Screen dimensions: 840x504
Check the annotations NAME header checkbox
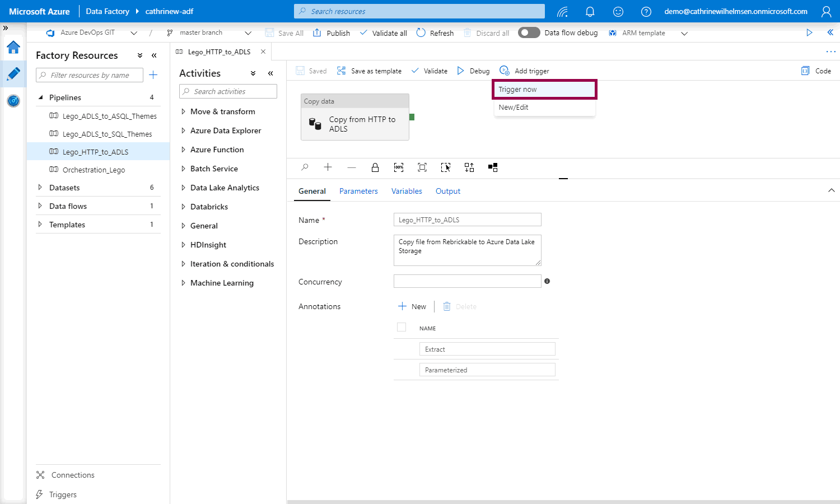click(x=402, y=328)
